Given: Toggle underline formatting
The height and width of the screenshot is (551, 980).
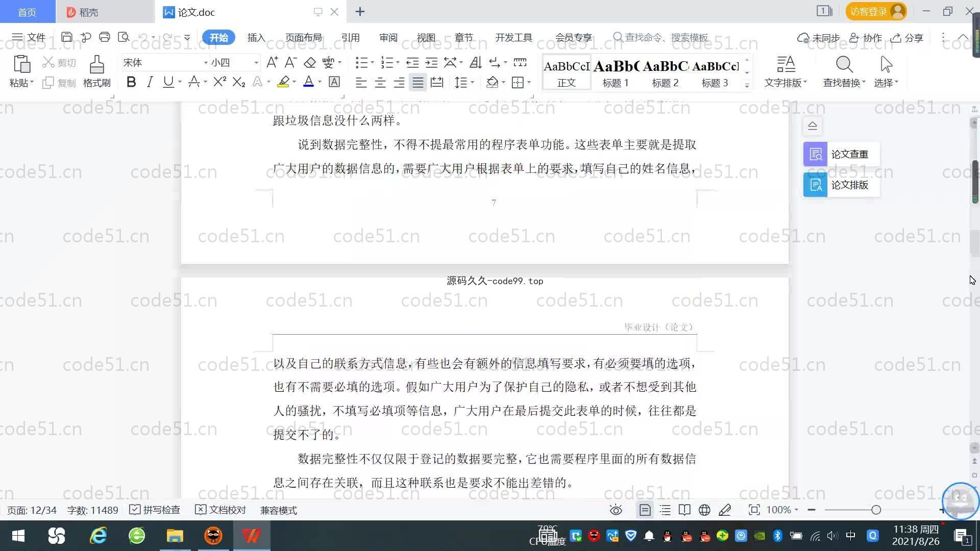Looking at the screenshot, I should tap(168, 82).
